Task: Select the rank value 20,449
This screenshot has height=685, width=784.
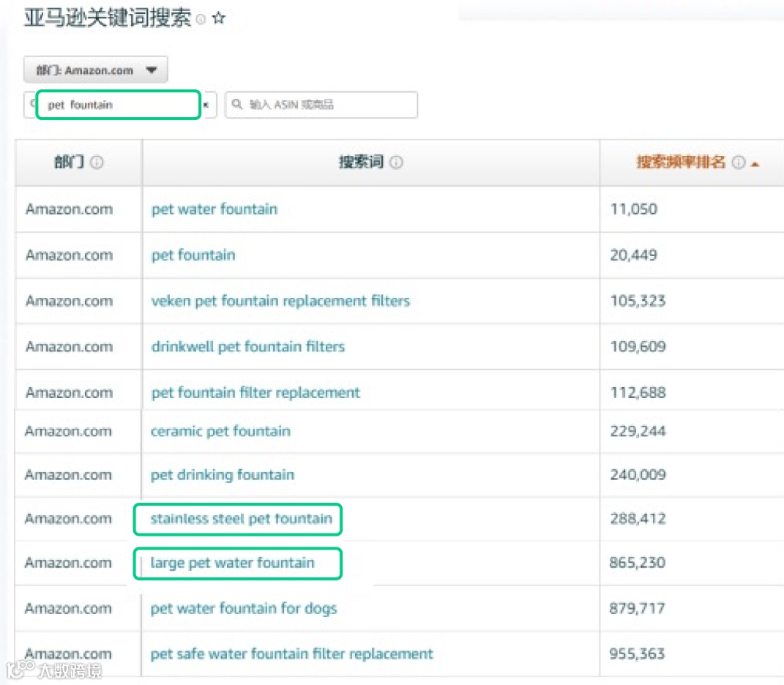Action: [633, 255]
